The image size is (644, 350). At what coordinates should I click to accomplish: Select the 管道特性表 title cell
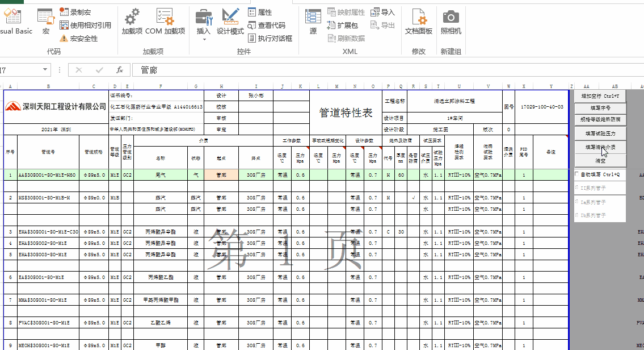346,113
